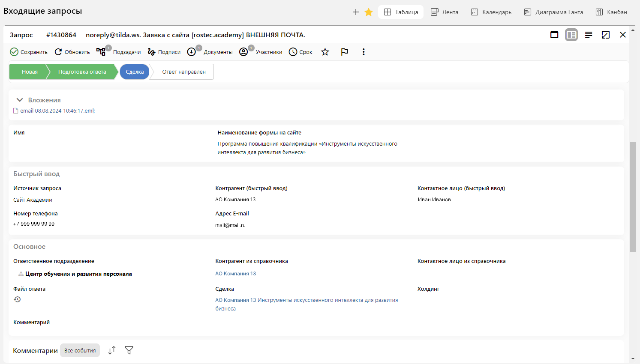Mark the request with the star icon

click(x=325, y=52)
